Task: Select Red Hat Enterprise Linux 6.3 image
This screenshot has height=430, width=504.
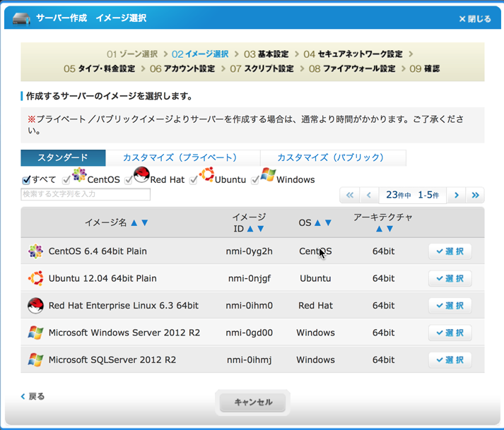Action: (450, 306)
